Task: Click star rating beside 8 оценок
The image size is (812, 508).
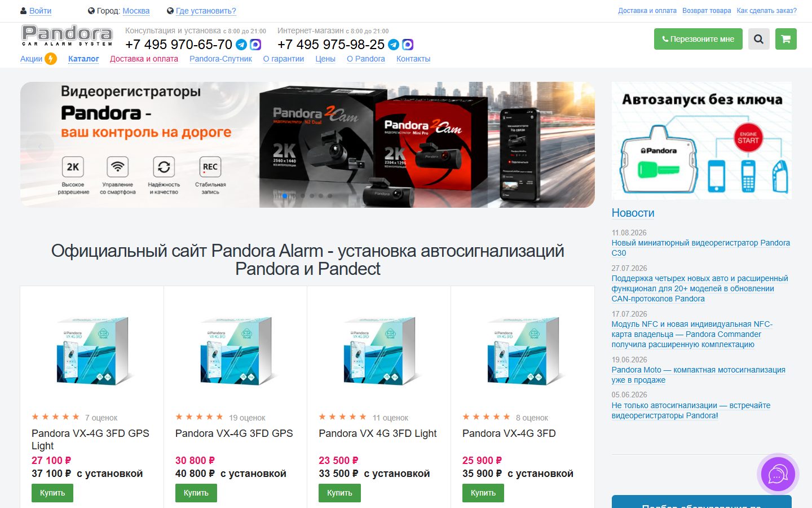Action: (486, 417)
